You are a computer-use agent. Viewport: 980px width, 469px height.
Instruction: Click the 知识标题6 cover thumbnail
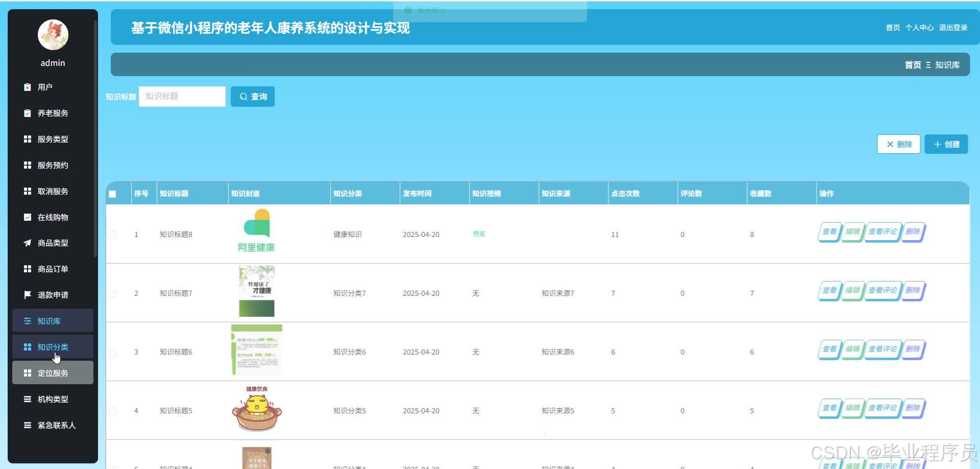[x=257, y=350]
